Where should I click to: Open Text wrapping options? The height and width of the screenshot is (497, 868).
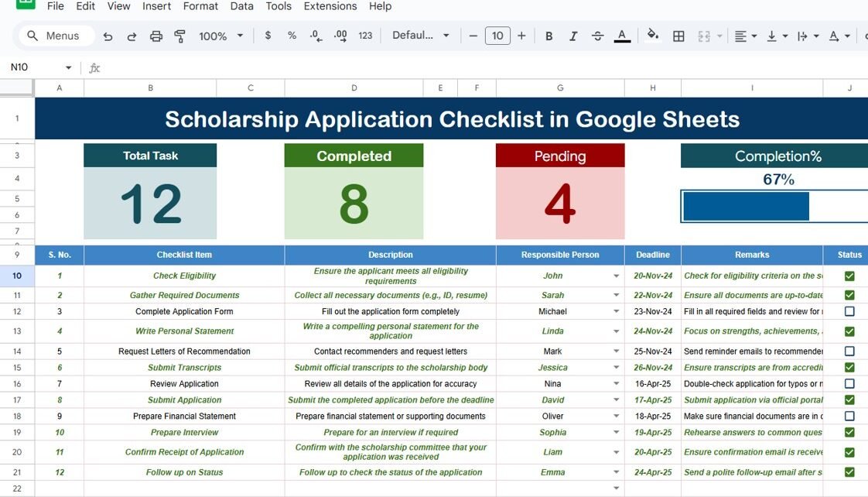808,36
